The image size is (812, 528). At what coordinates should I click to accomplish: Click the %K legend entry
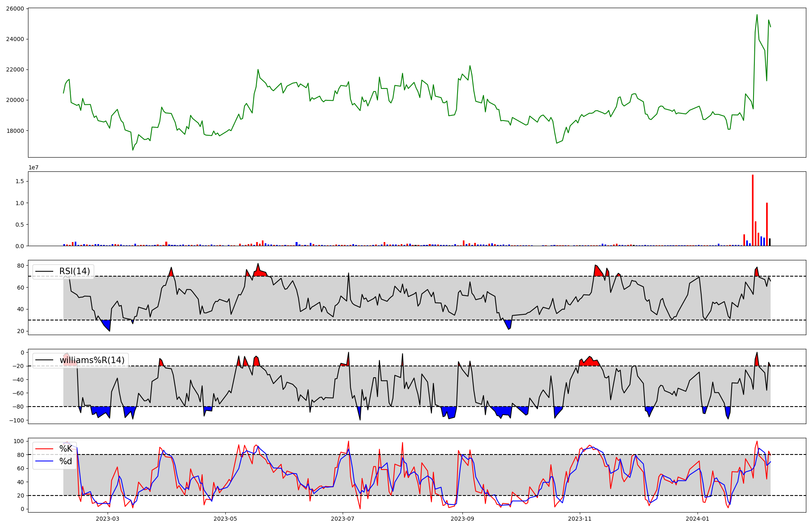tap(66, 449)
